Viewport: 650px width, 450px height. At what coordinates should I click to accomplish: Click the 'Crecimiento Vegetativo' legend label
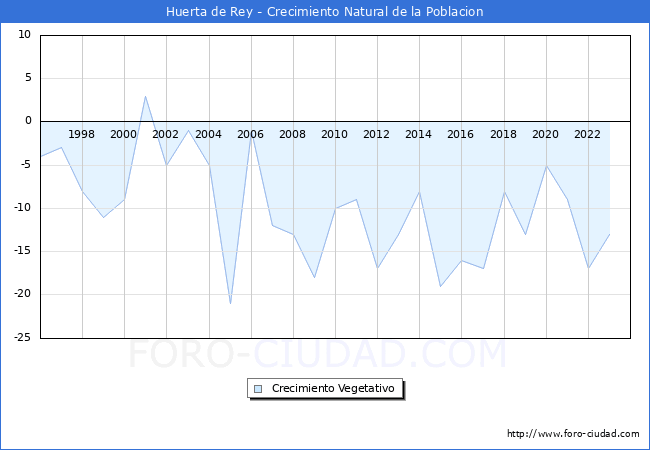coord(333,388)
